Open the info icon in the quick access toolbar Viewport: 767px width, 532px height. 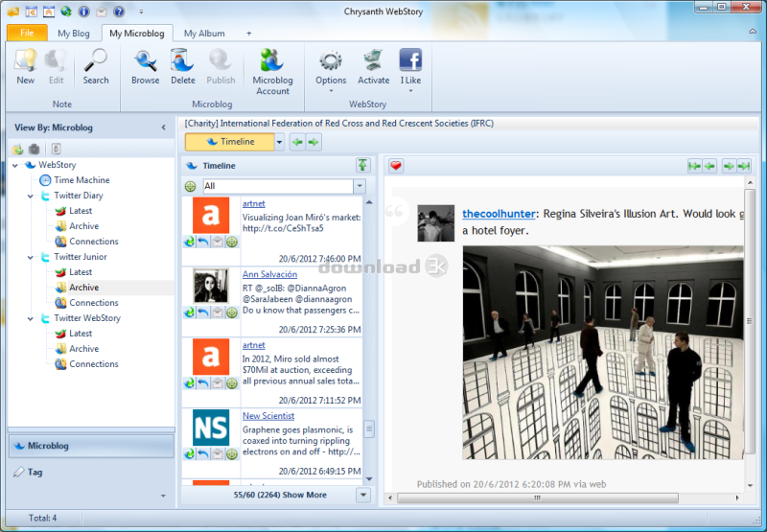pos(83,11)
